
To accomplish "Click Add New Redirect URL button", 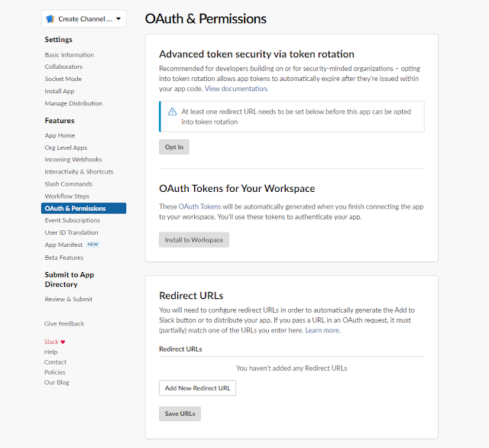I will 197,388.
